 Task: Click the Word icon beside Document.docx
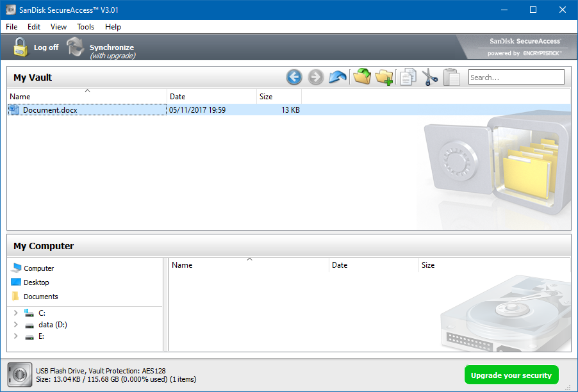pyautogui.click(x=14, y=110)
